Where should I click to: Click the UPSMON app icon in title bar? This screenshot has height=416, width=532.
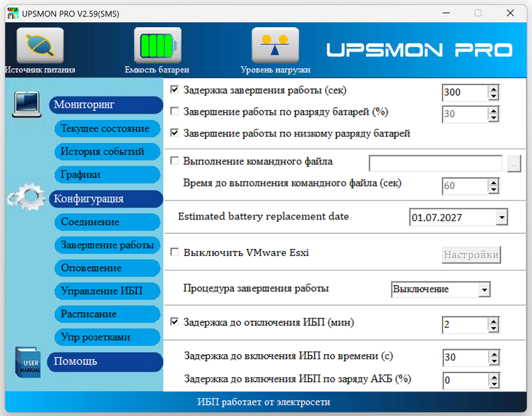(x=13, y=14)
